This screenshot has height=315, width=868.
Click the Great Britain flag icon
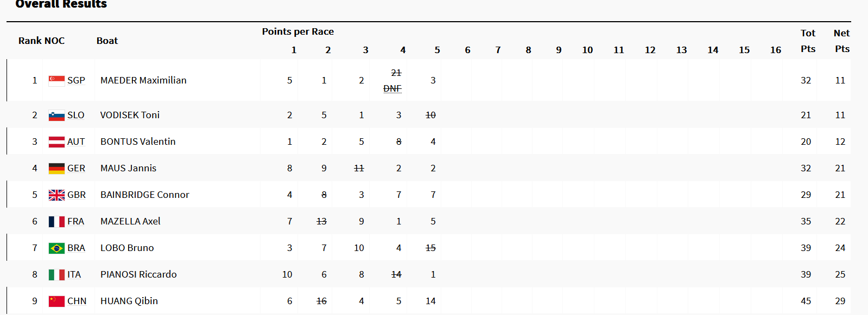coord(56,195)
